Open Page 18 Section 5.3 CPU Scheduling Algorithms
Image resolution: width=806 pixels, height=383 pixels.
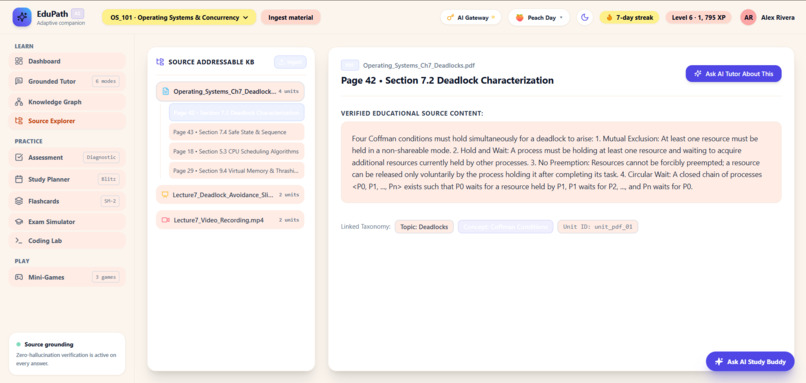(x=236, y=152)
